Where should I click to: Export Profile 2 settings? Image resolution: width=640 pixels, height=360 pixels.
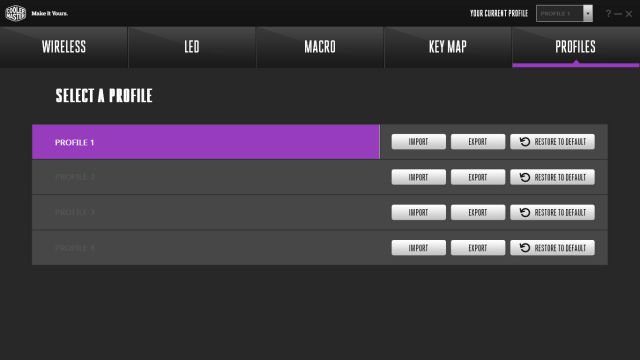coord(478,177)
